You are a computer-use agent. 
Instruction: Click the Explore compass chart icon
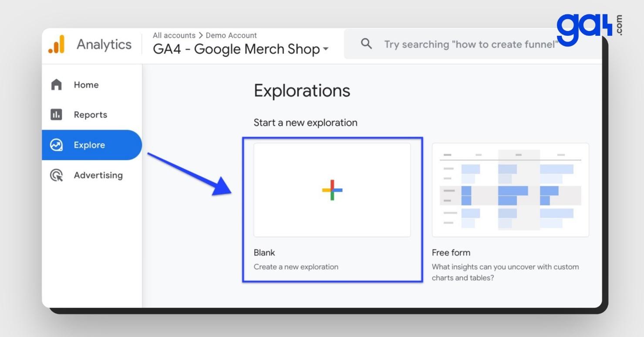click(57, 145)
